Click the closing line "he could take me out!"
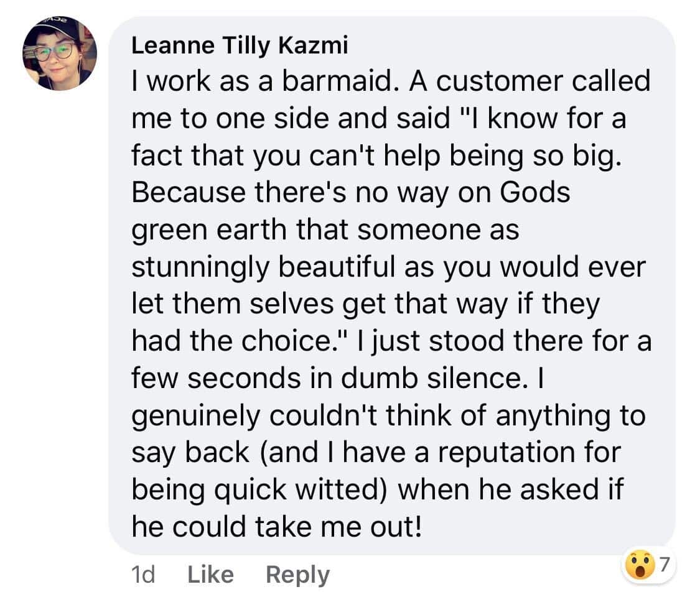Image resolution: width=700 pixels, height=602 pixels. tap(277, 527)
